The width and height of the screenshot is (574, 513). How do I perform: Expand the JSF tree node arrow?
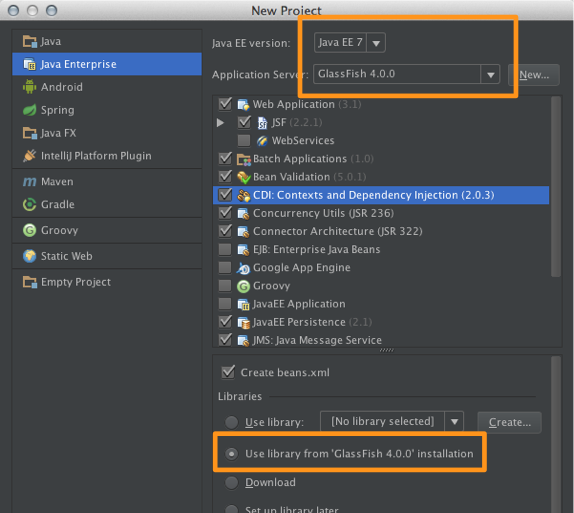coord(220,122)
